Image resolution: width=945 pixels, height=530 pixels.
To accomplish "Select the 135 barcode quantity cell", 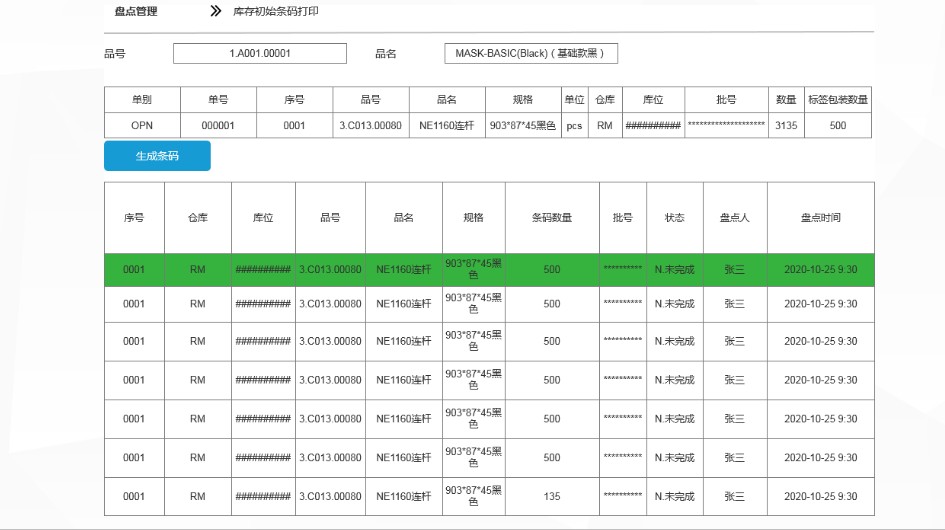I will tap(552, 496).
